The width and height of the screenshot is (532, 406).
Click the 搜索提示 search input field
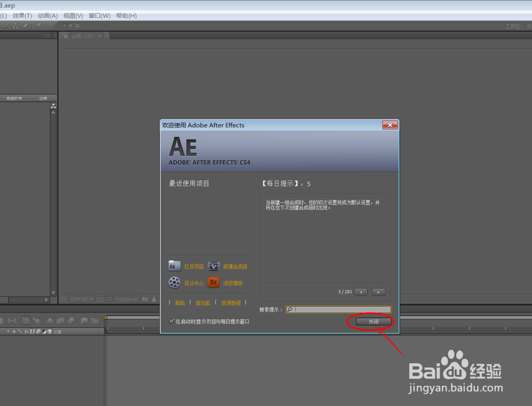click(x=338, y=309)
